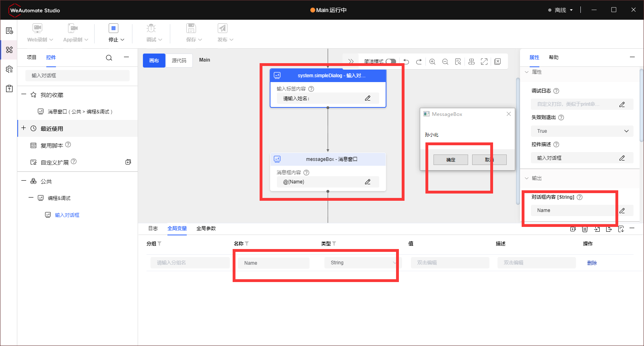Viewport: 644px width, 346px height.
Task: Open the App录制 recording tool
Action: 75,33
